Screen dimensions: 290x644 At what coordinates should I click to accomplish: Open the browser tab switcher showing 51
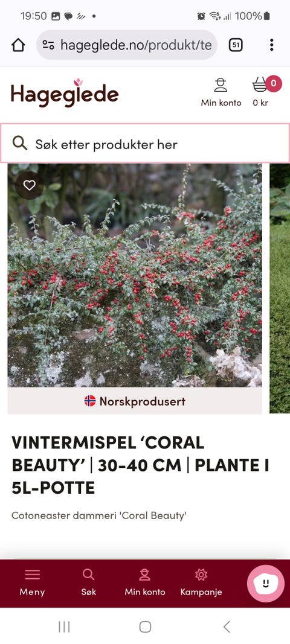(236, 45)
